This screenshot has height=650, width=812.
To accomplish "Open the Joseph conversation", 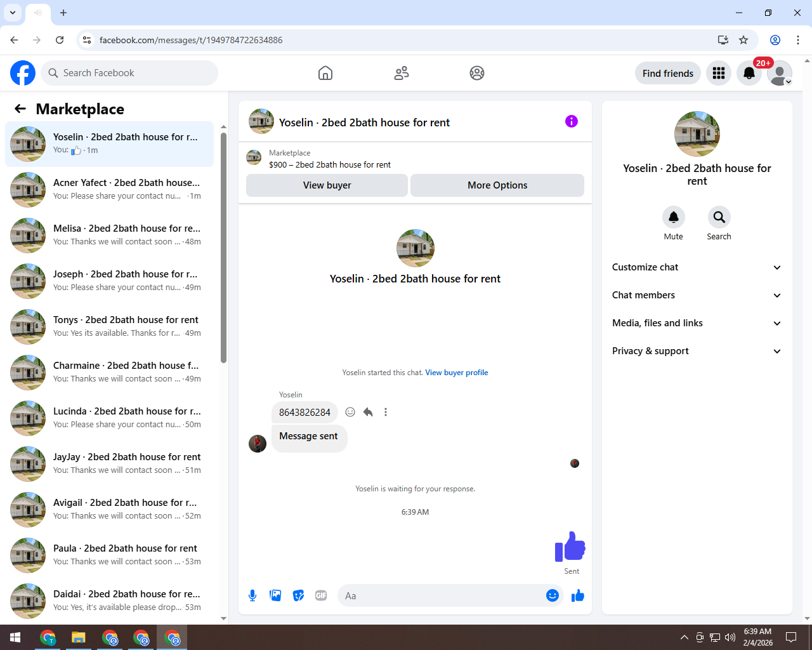I will (x=109, y=281).
